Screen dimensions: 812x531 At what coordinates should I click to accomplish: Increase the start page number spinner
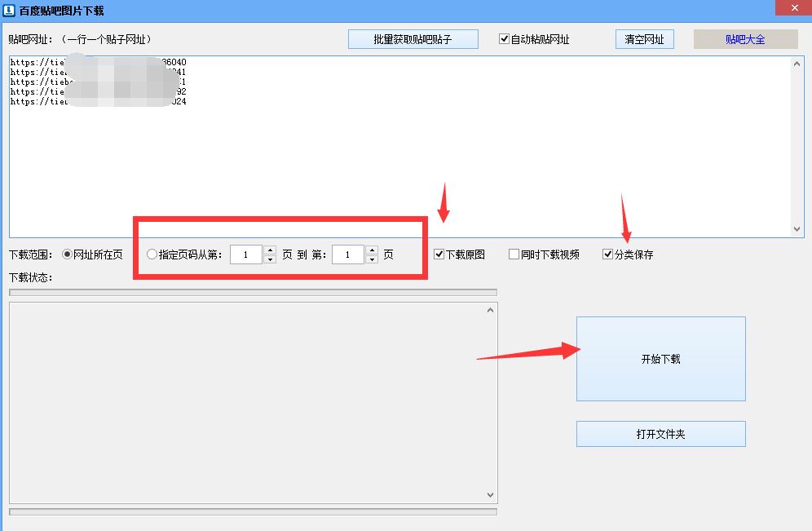tap(270, 250)
